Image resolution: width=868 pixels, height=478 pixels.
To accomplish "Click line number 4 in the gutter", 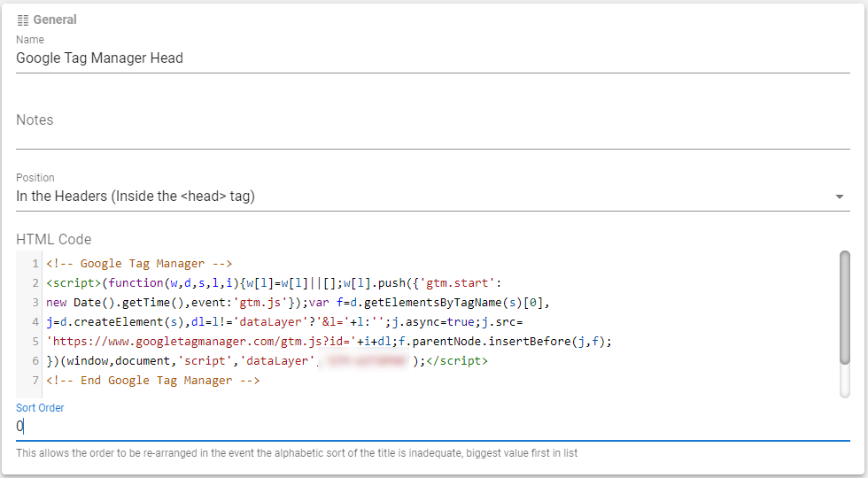I will pyautogui.click(x=35, y=322).
